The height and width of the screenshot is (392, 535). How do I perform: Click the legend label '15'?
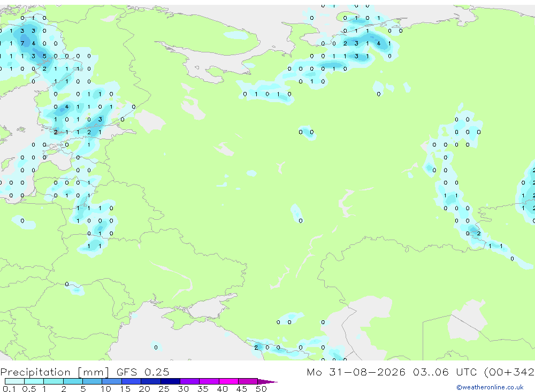pos(125,389)
